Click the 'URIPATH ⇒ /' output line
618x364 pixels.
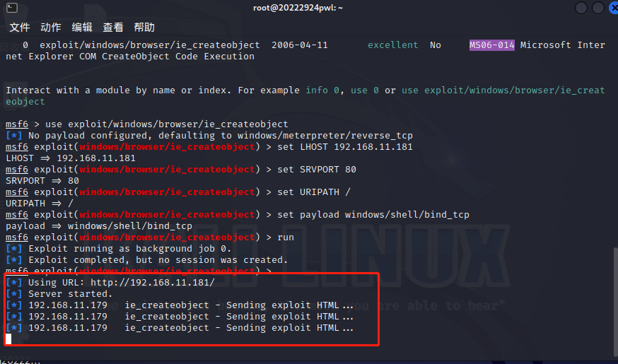pyautogui.click(x=40, y=204)
